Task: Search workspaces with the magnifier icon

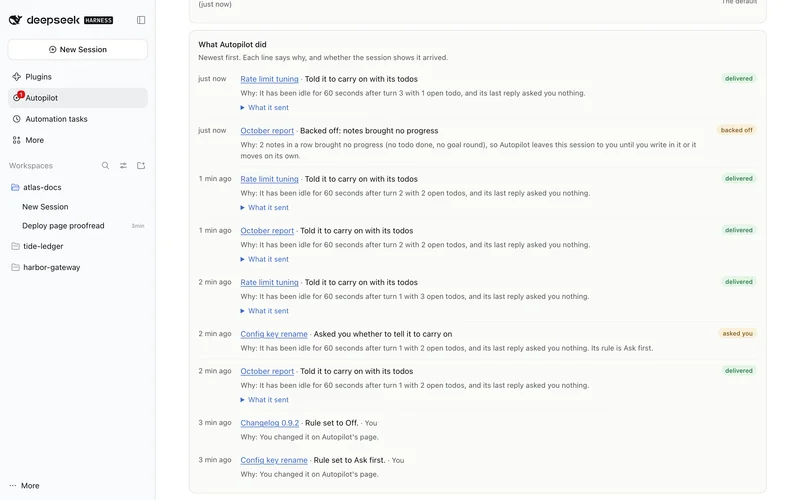Action: coord(105,165)
